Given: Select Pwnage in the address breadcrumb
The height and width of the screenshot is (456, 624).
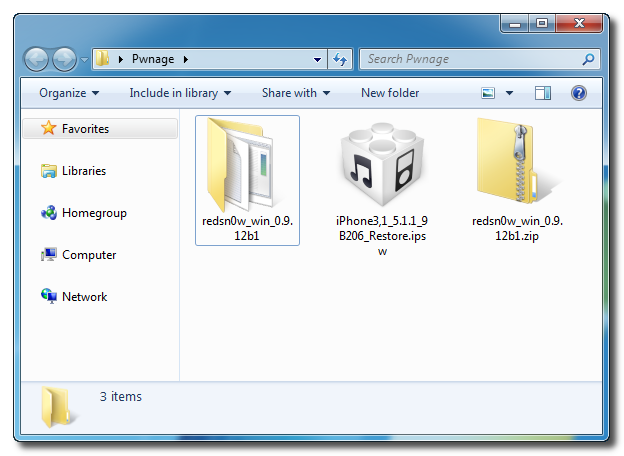Looking at the screenshot, I should click(153, 59).
